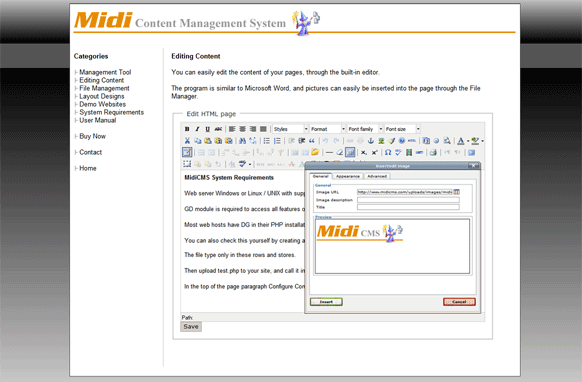
Task: Open the Layout Designs category link
Action: click(x=102, y=96)
